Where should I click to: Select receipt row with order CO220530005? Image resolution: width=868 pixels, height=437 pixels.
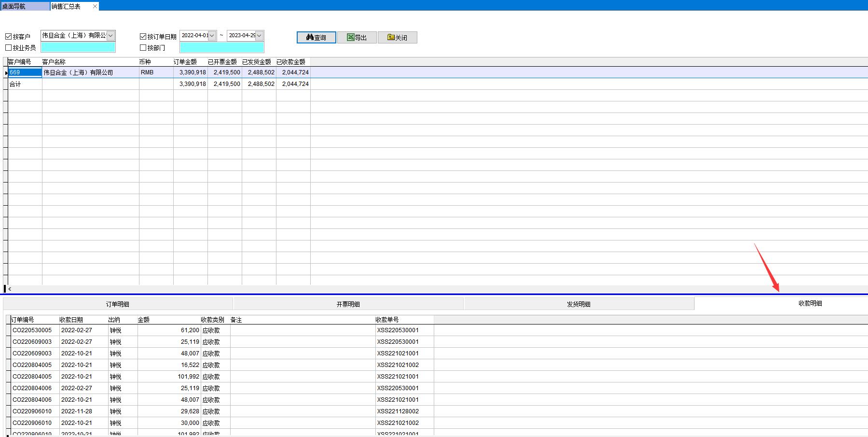pos(32,330)
